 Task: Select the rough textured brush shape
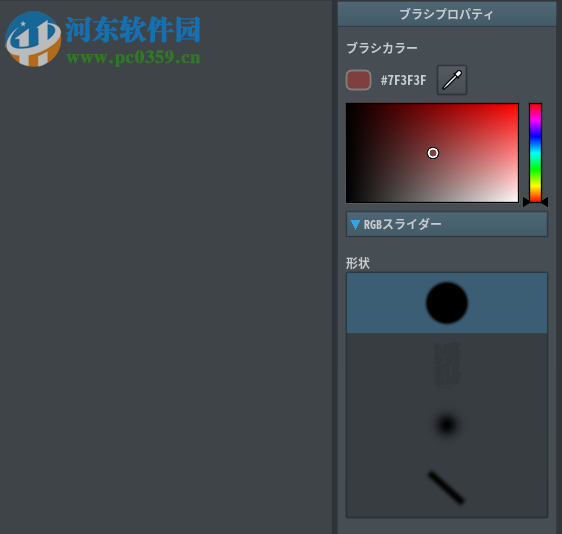click(x=447, y=365)
